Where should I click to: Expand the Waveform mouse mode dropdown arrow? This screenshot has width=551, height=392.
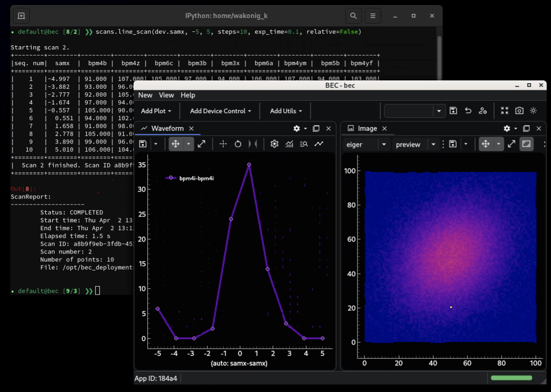tap(189, 144)
